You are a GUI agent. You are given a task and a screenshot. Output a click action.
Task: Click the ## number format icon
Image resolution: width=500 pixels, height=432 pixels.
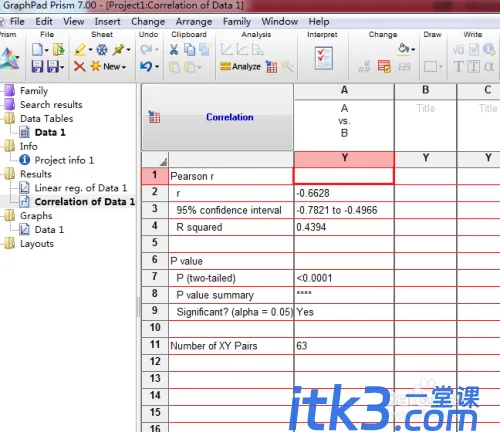tap(364, 66)
